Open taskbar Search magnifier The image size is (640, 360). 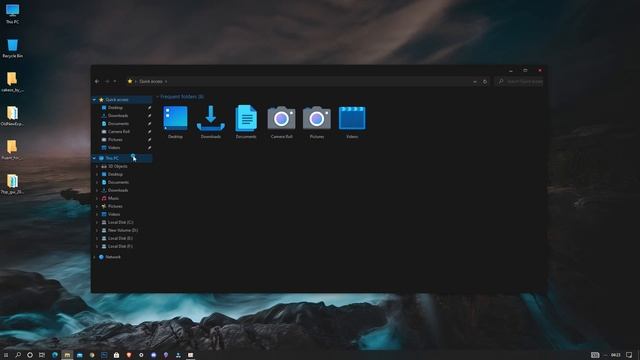click(18, 355)
